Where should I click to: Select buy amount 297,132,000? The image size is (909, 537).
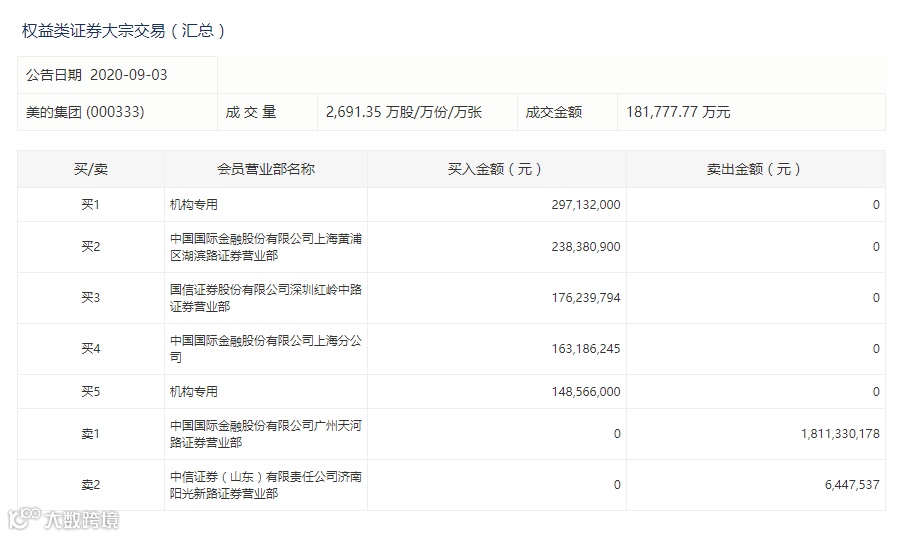pyautogui.click(x=586, y=205)
